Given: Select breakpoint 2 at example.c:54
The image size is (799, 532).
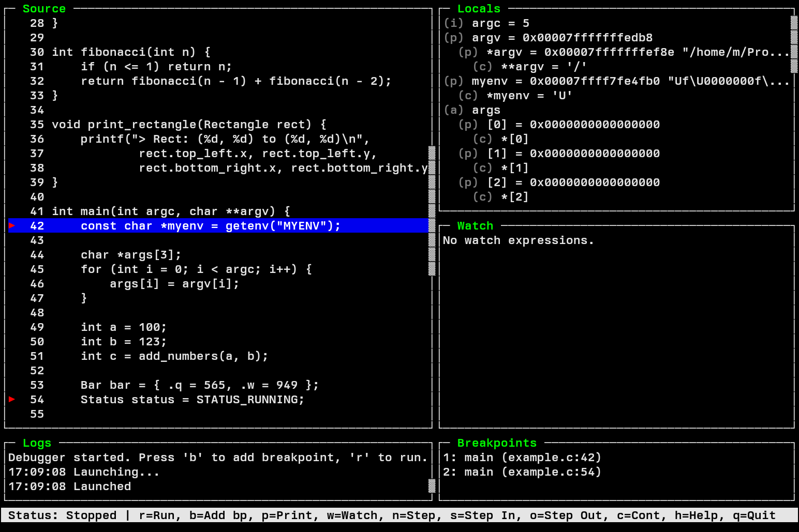Looking at the screenshot, I should click(x=522, y=472).
